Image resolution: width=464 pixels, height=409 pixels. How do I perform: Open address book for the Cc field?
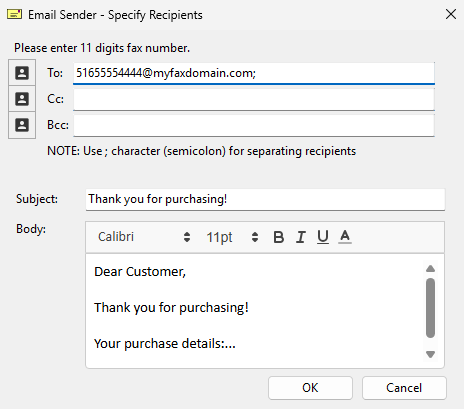[22, 99]
